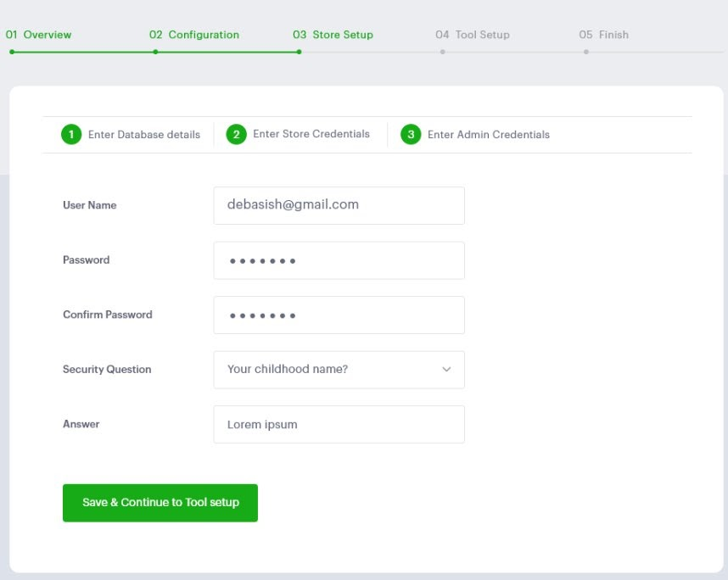Go to the 01 Overview step

pyautogui.click(x=39, y=35)
